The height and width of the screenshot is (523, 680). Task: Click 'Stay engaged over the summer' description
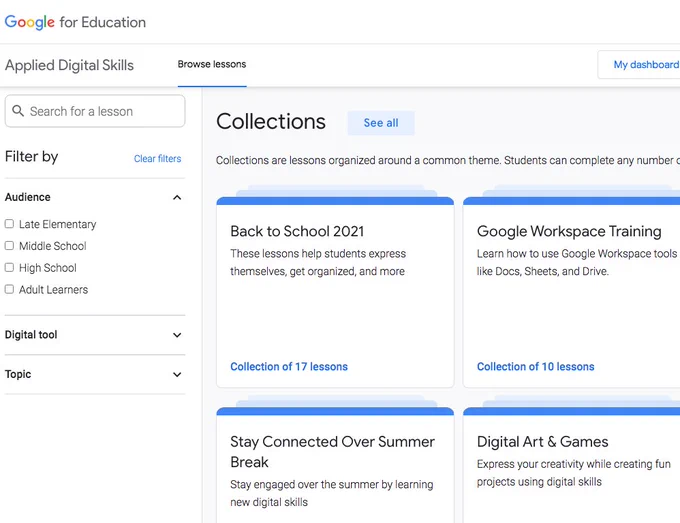point(331,493)
